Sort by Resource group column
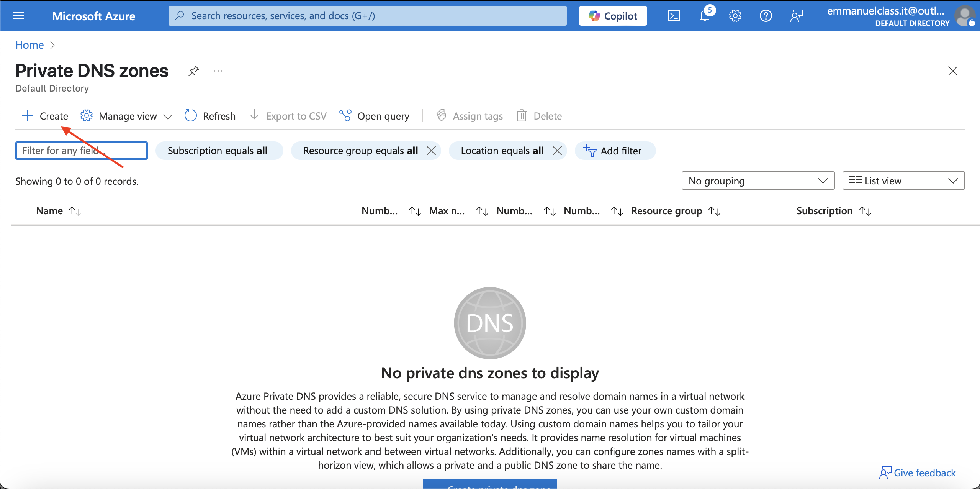This screenshot has width=980, height=489. pyautogui.click(x=676, y=211)
